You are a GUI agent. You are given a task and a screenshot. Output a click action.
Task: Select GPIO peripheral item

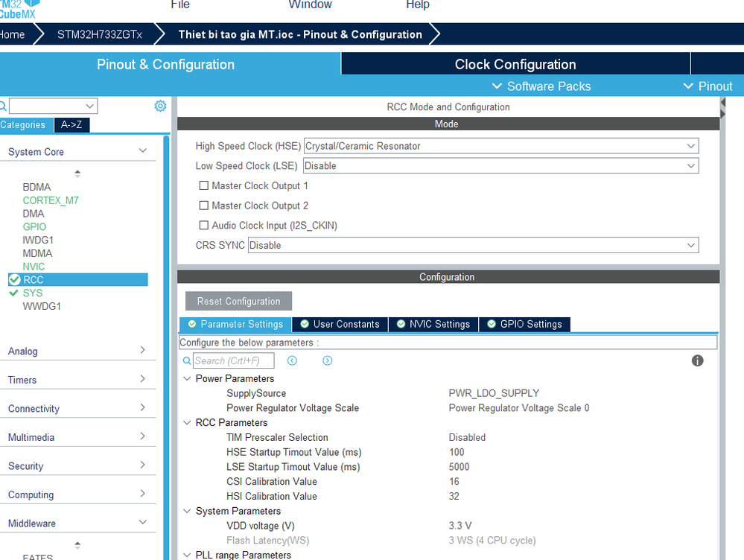35,227
